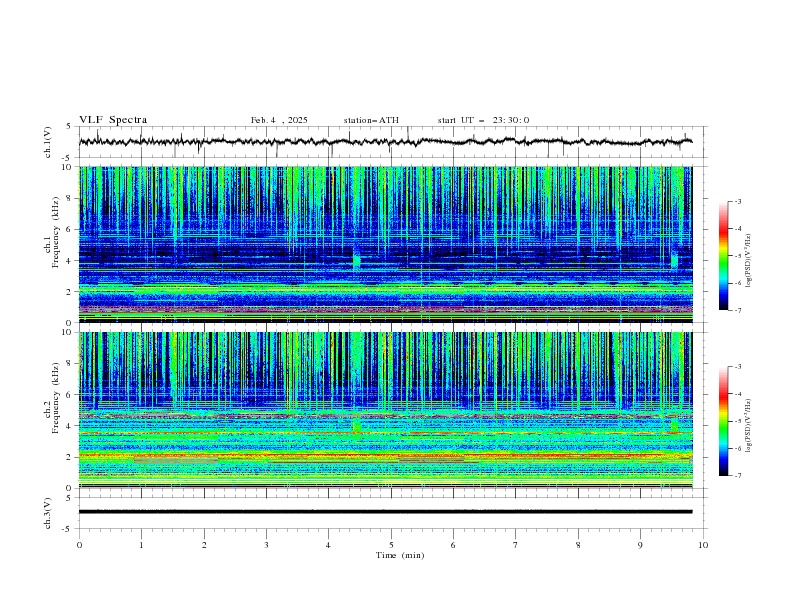Click the green 4 kHz burst near 4.4 min in ch.1
792x612 pixels.
tap(357, 261)
